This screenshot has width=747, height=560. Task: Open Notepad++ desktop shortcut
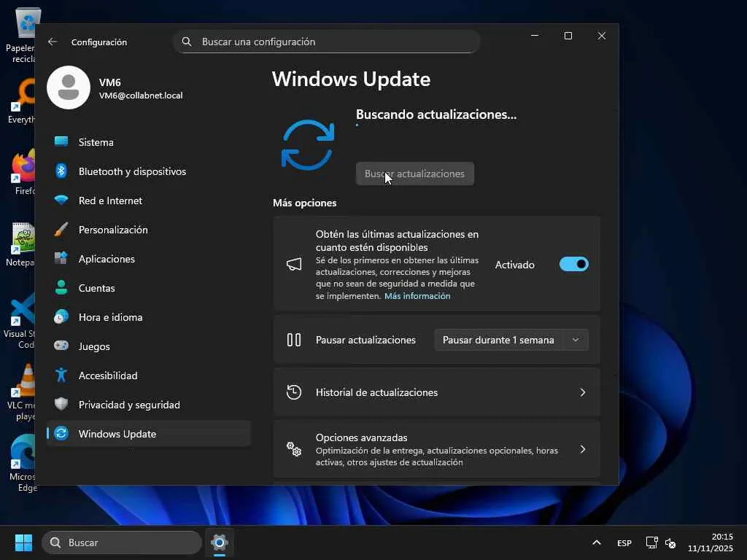pos(20,244)
